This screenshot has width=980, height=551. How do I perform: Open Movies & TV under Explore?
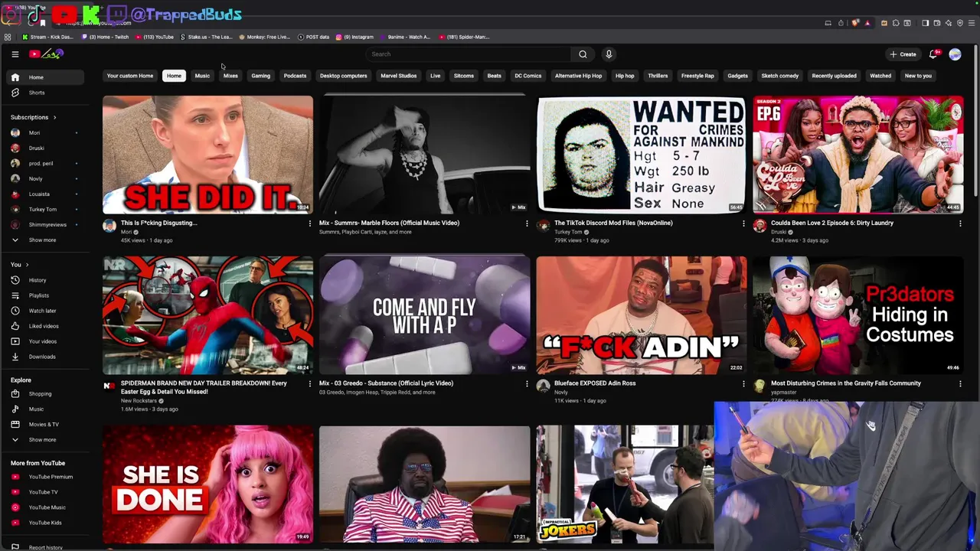[x=46, y=425]
